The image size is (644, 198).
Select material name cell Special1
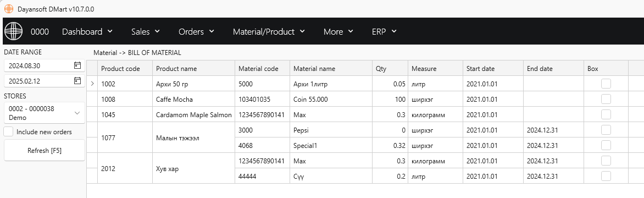(x=331, y=145)
